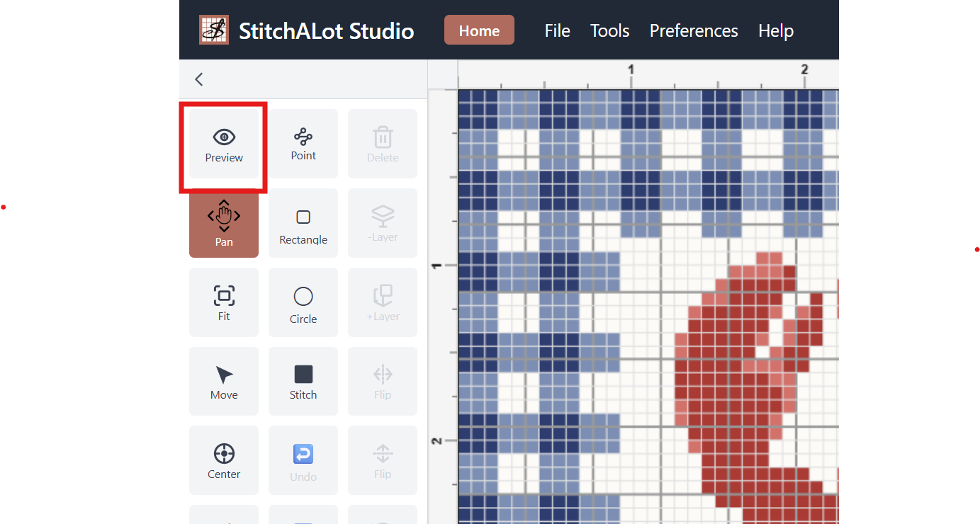Collapse sidebar with the back chevron
This screenshot has height=524, width=980.
[199, 79]
